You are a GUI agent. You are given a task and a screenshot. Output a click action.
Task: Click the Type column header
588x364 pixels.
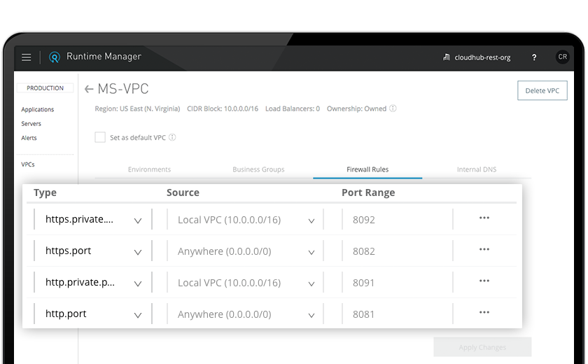click(x=45, y=192)
